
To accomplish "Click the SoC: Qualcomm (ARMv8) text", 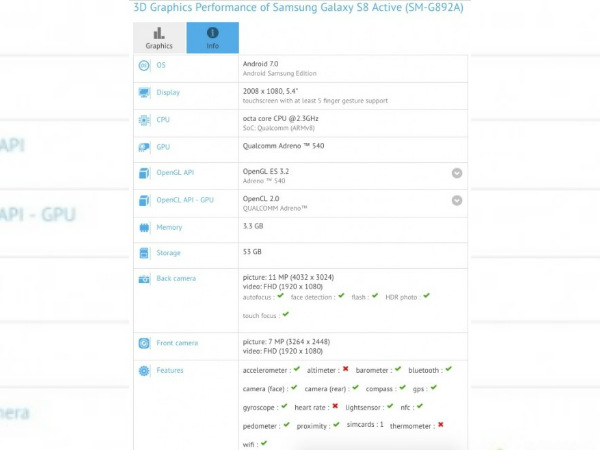I will [x=279, y=128].
